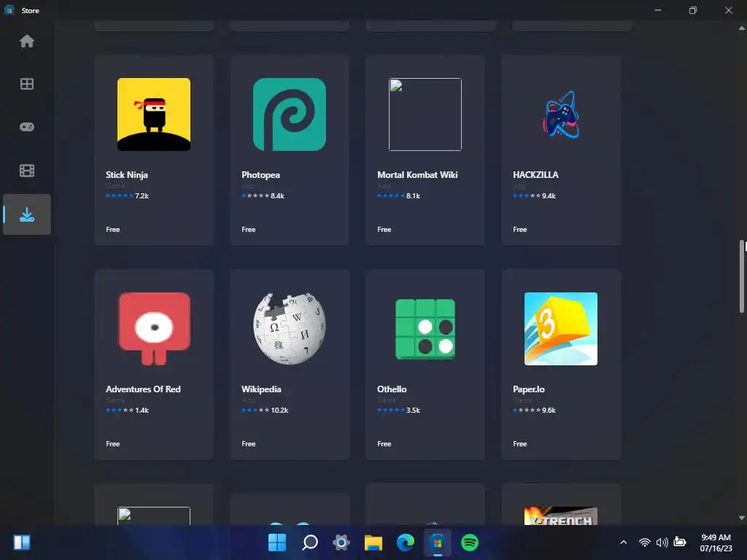Viewport: 747px width, 560px height.
Task: Open the Stick Ninja app icon
Action: [x=154, y=114]
